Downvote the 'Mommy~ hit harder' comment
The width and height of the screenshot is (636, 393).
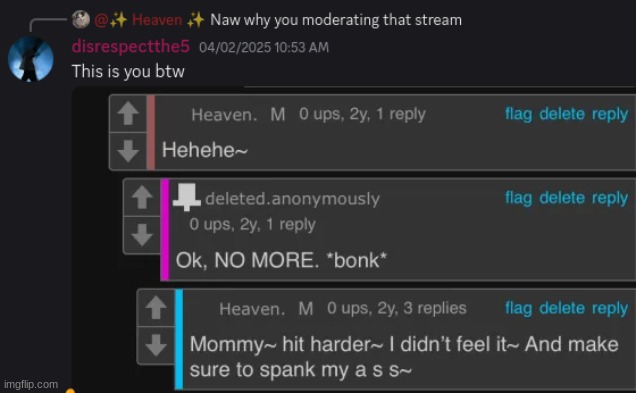coord(156,346)
